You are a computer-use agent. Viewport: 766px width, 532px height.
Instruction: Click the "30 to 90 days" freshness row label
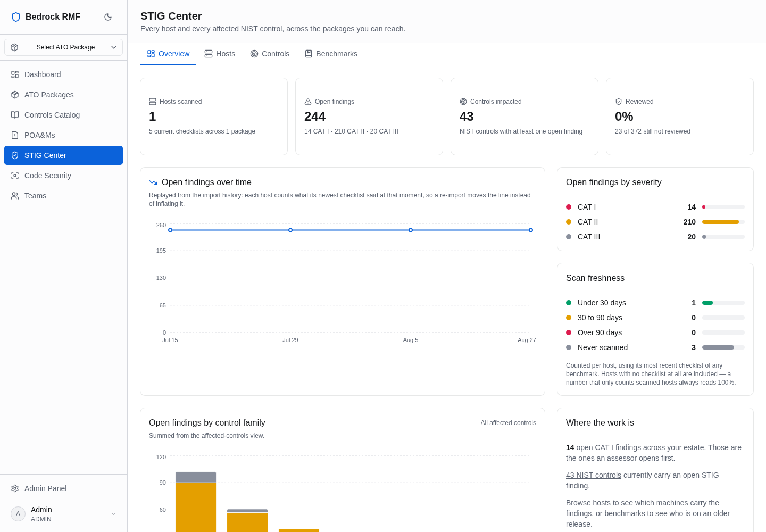pyautogui.click(x=600, y=318)
